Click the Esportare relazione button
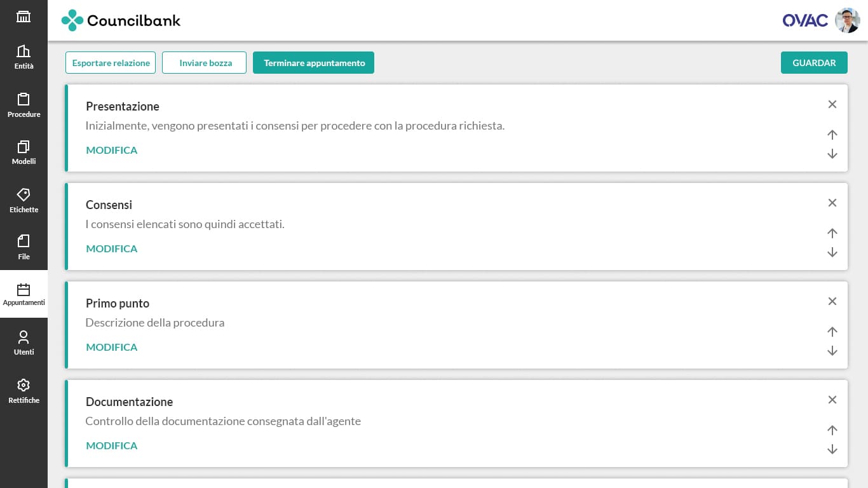The width and height of the screenshot is (868, 488). point(111,63)
